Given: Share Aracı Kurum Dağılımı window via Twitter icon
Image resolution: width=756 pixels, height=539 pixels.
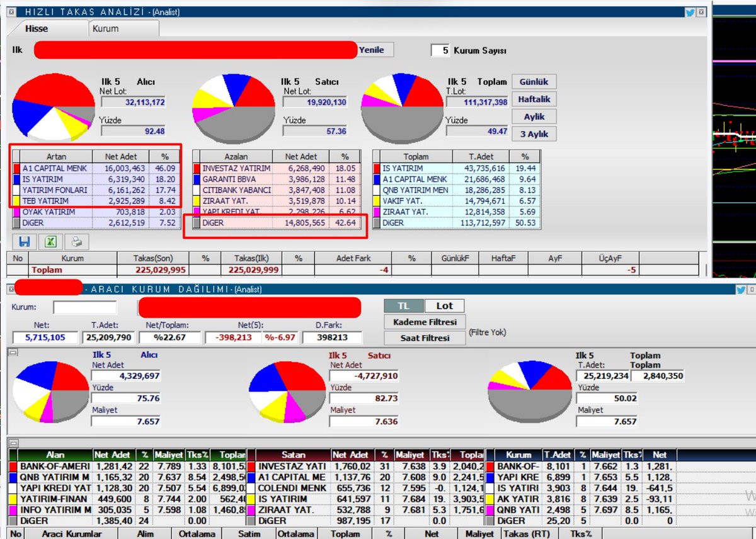Looking at the screenshot, I should point(742,289).
